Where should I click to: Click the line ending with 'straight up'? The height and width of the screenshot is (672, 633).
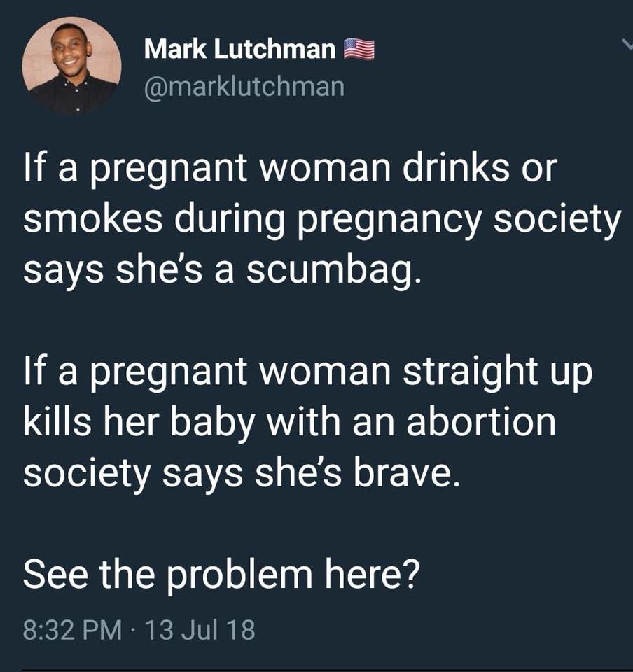307,371
